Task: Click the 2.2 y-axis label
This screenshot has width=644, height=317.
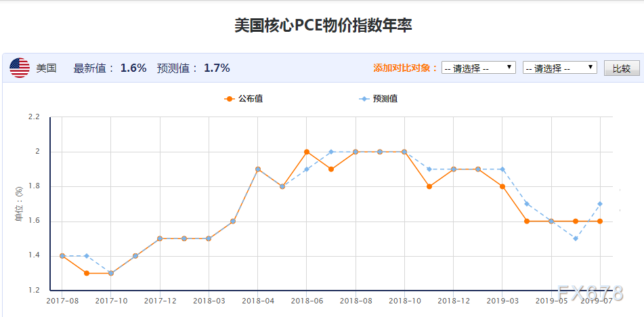Action: [x=34, y=117]
